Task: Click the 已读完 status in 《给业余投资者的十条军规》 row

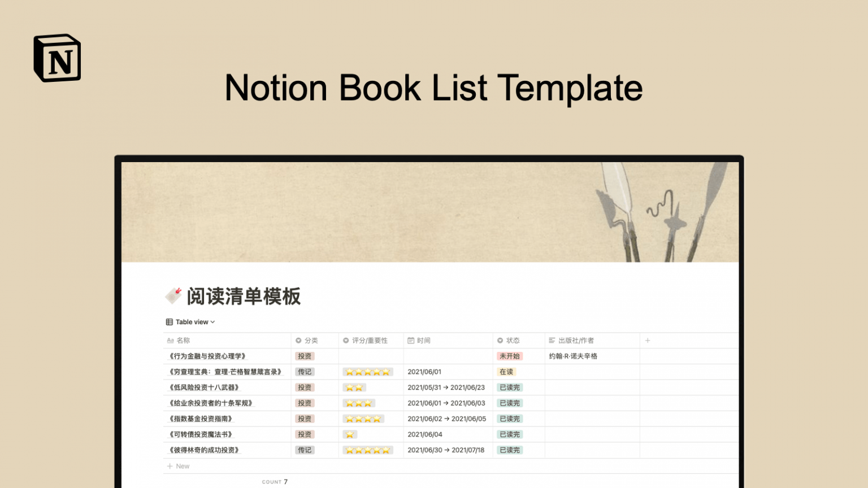Action: pos(510,403)
